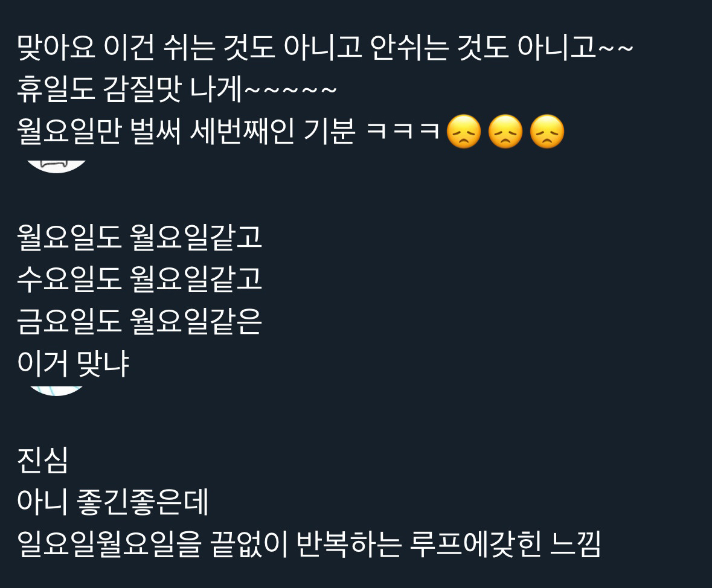Image resolution: width=712 pixels, height=588 pixels.
Task: Click the text '일요일월요일을 끝없이'
Action: click(153, 543)
